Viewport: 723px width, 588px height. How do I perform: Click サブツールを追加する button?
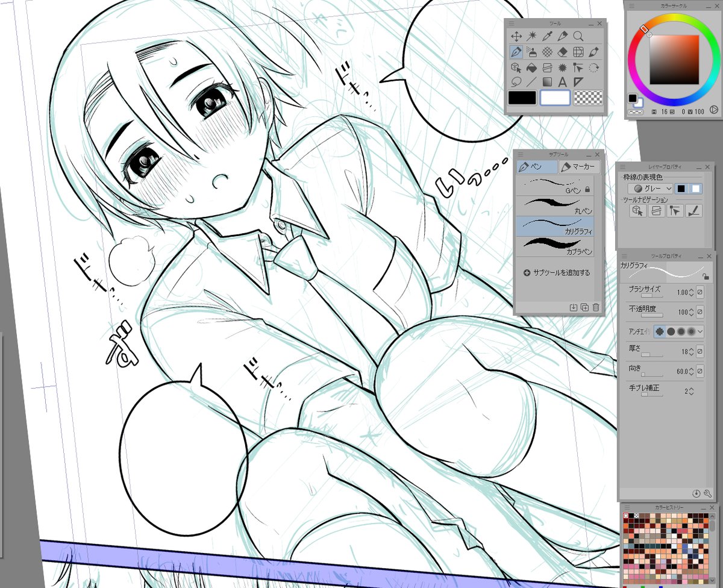click(x=557, y=273)
